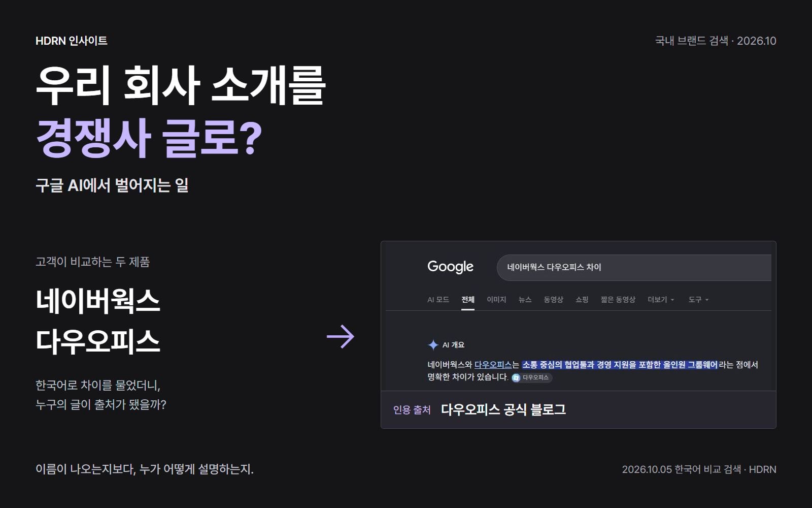Image resolution: width=812 pixels, height=508 pixels.
Task: Click the 인용 출처 label
Action: 412,410
